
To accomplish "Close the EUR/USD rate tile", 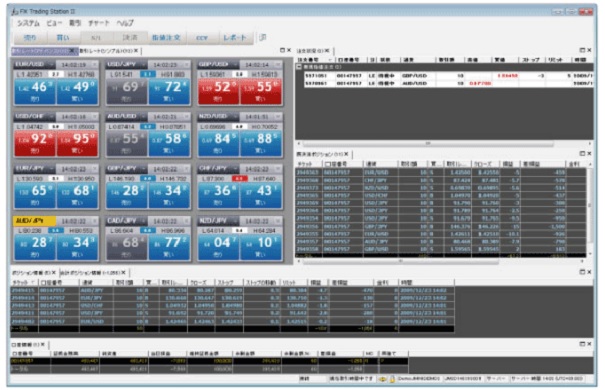I will point(95,64).
